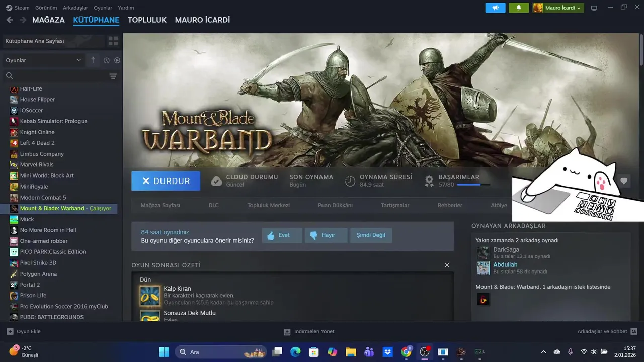
Task: Open the blue megaphone announcements button
Action: (495, 8)
